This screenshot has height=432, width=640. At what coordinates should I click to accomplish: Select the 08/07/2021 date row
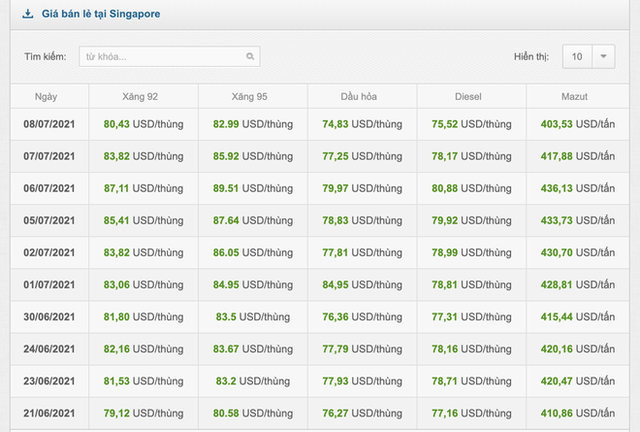coord(320,124)
